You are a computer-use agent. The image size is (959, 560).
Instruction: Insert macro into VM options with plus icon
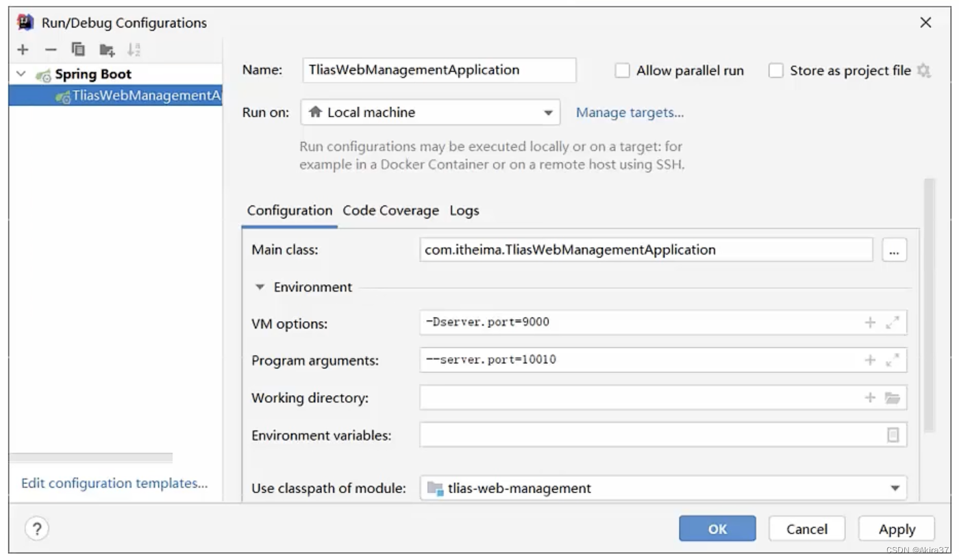[x=870, y=322]
